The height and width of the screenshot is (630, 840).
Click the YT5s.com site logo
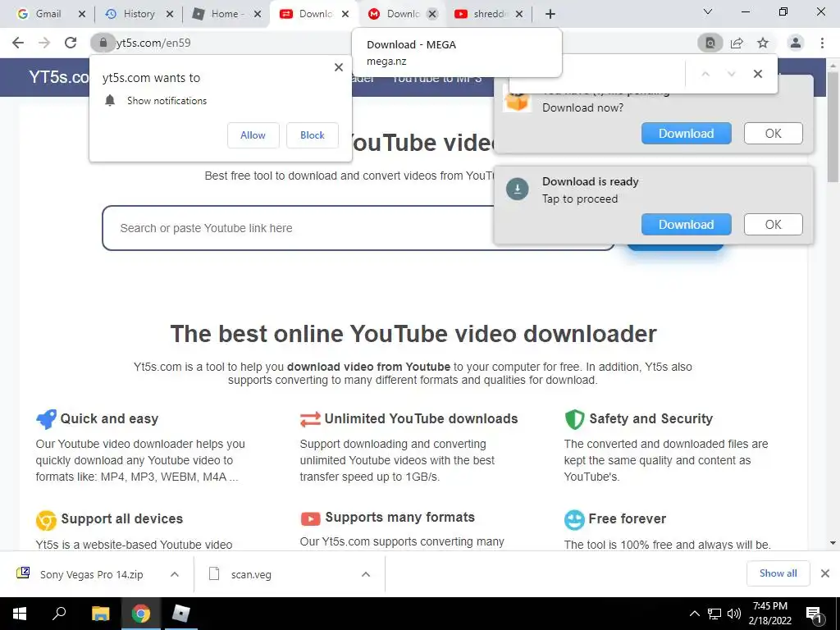(59, 77)
